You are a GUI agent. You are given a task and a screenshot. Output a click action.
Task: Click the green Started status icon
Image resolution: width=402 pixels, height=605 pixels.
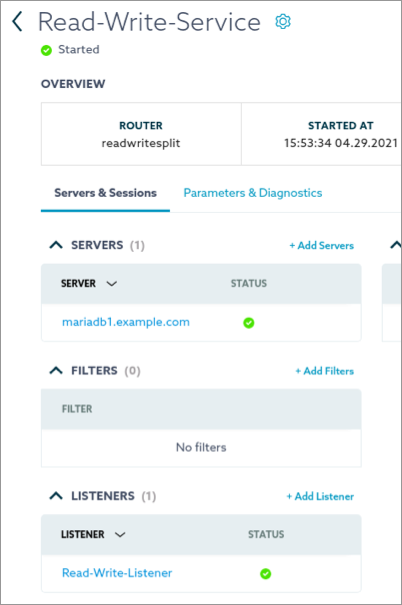[x=46, y=50]
